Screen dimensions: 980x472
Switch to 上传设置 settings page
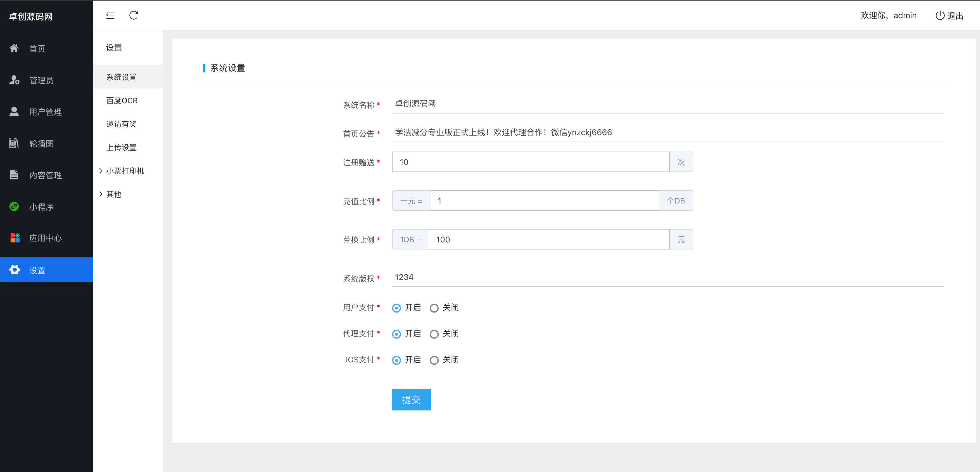coord(121,147)
